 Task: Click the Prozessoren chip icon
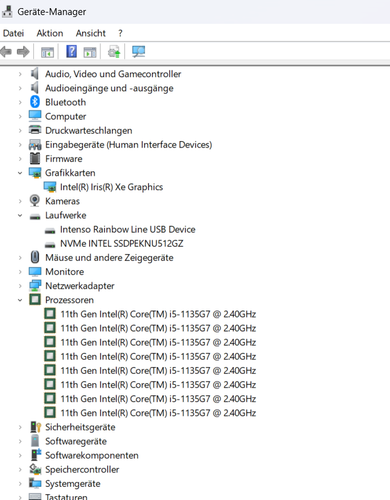tap(35, 300)
